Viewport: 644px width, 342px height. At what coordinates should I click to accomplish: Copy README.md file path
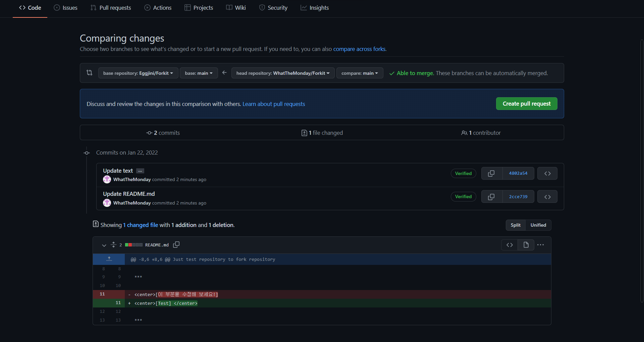pyautogui.click(x=176, y=245)
